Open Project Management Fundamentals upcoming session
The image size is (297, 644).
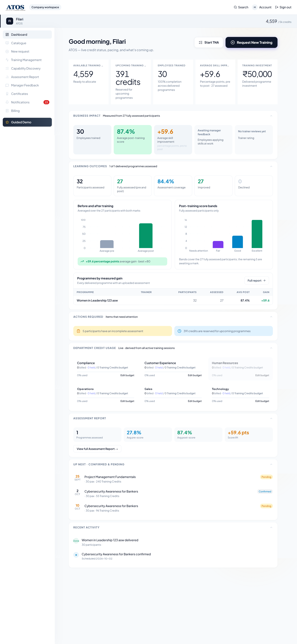pyautogui.click(x=173, y=479)
